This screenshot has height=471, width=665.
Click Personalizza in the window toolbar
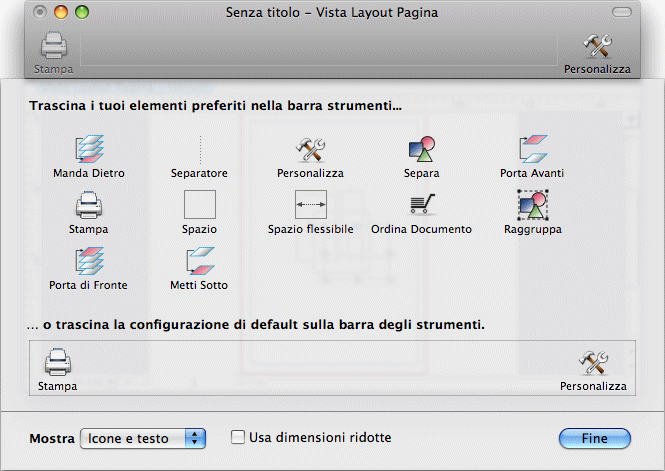click(x=597, y=54)
